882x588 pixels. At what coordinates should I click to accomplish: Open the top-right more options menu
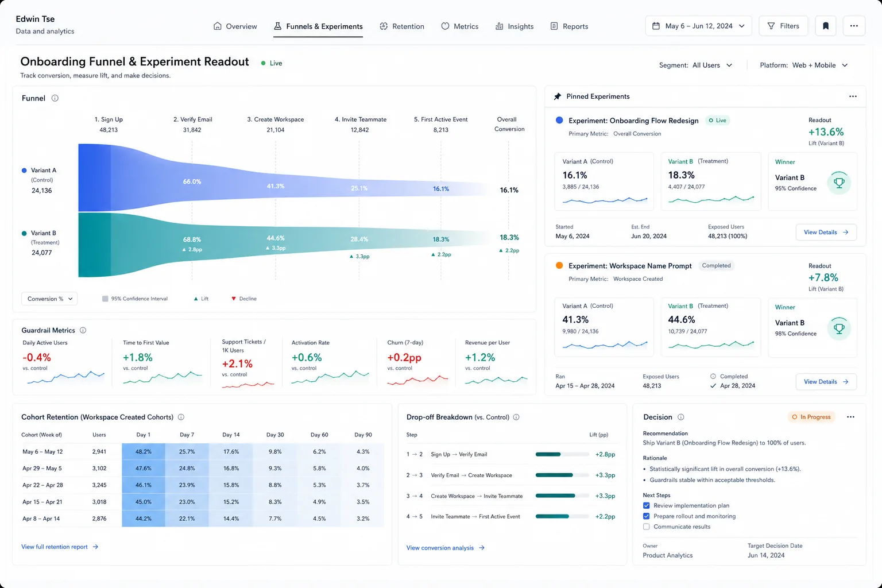854,26
